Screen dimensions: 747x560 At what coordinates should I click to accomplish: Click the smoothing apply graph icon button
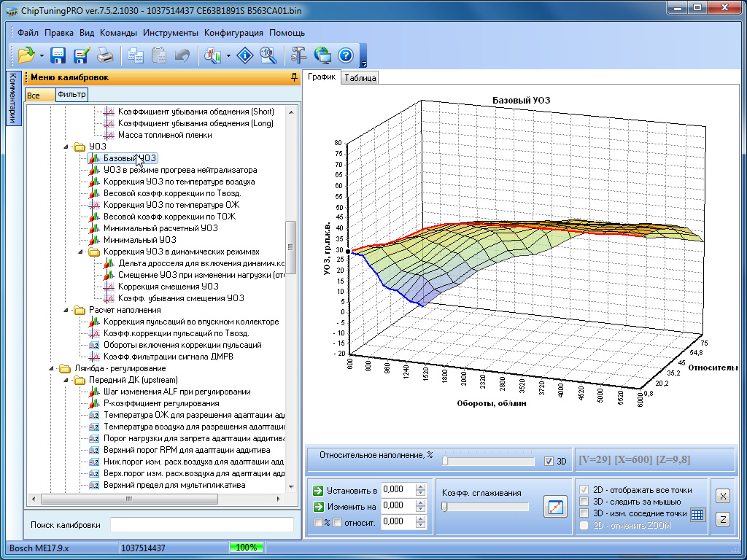click(x=555, y=507)
